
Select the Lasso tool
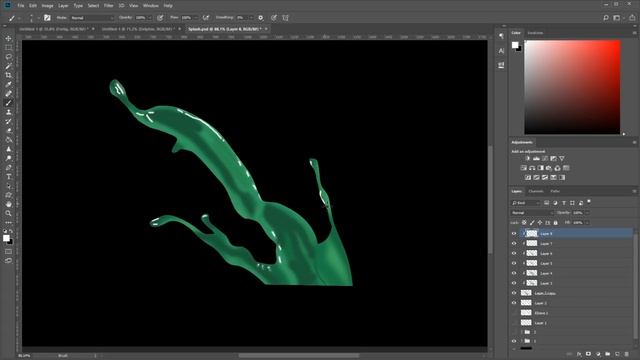point(8,57)
